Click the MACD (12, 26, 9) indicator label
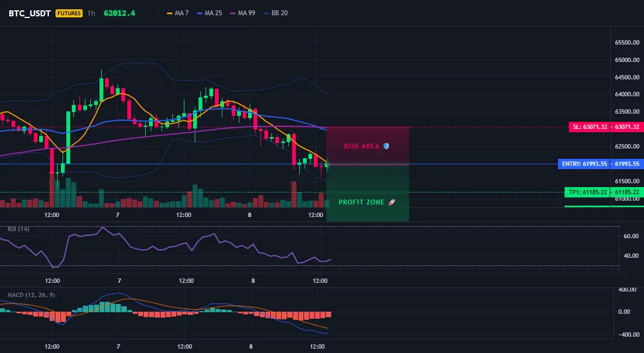Image resolution: width=644 pixels, height=353 pixels. pyautogui.click(x=31, y=295)
